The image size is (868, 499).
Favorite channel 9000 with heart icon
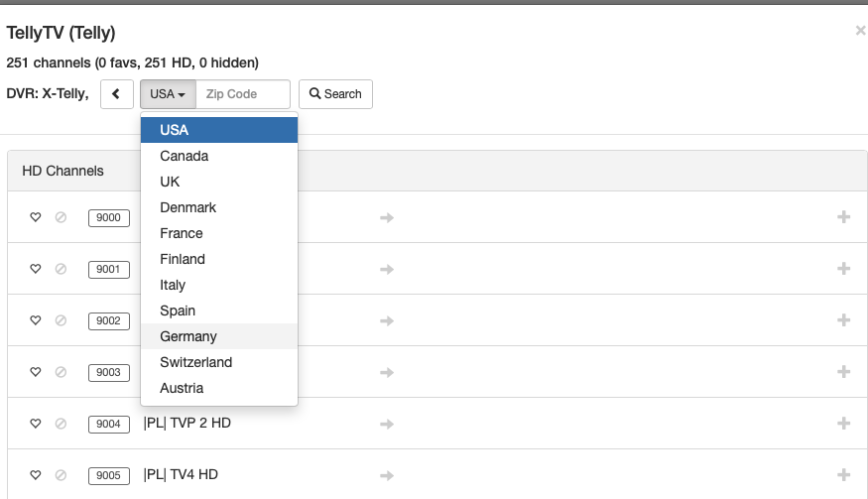pos(36,217)
